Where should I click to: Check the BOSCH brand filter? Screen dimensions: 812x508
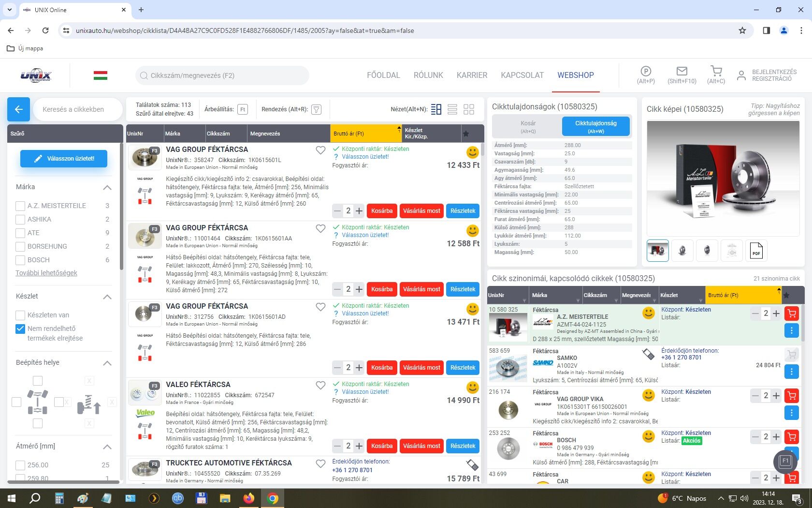click(20, 260)
